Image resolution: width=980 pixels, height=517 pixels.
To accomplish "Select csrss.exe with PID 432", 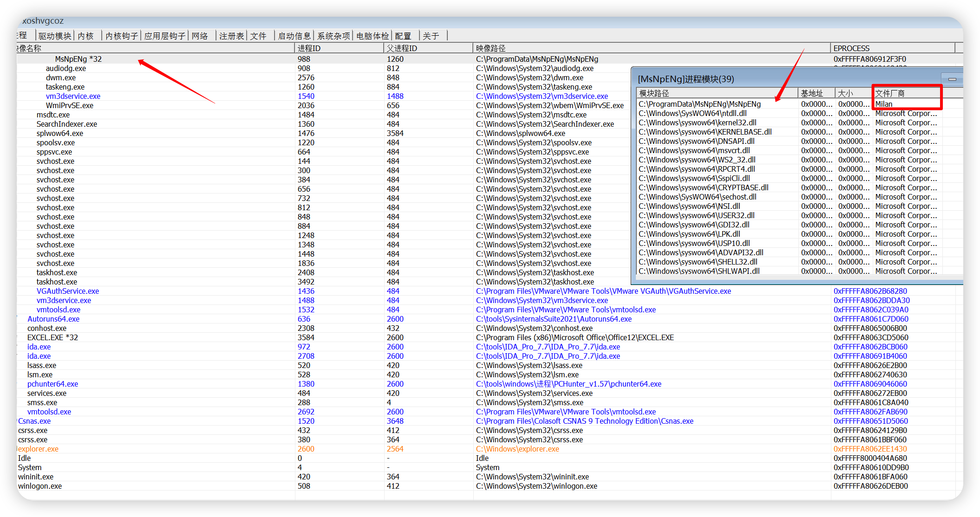I will click(x=33, y=430).
